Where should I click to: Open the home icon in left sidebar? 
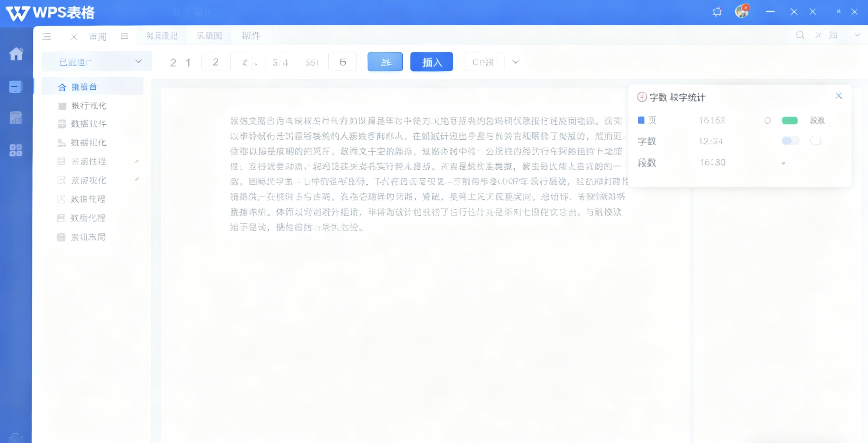17,53
